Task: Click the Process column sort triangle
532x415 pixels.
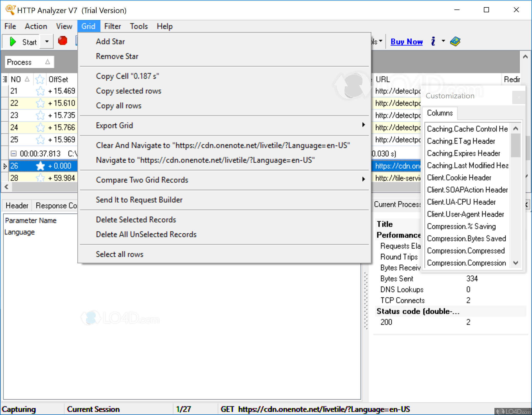Action: (x=48, y=61)
